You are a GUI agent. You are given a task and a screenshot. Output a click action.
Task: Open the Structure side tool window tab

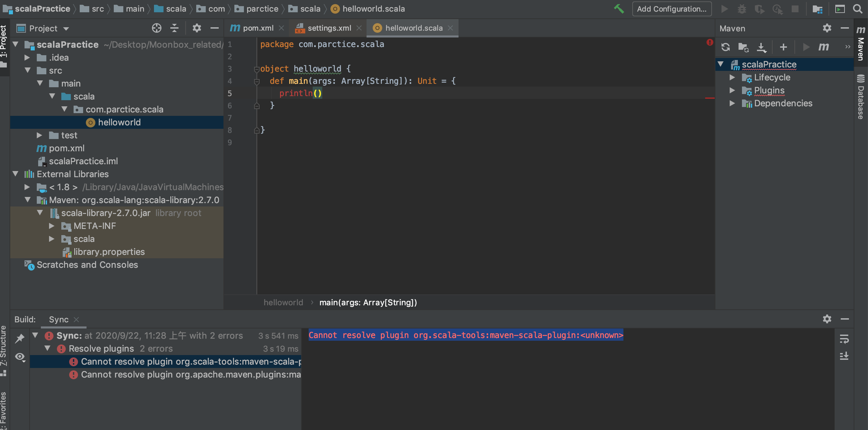pos(4,350)
